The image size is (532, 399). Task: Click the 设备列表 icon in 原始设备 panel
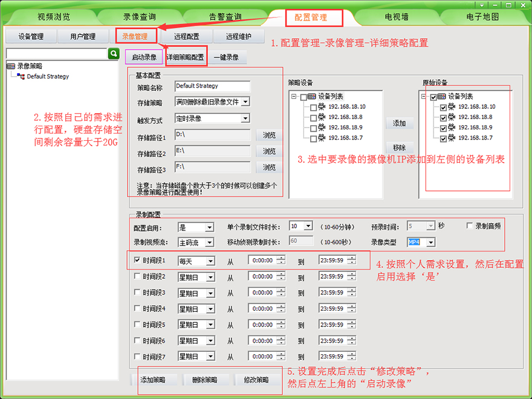(441, 97)
